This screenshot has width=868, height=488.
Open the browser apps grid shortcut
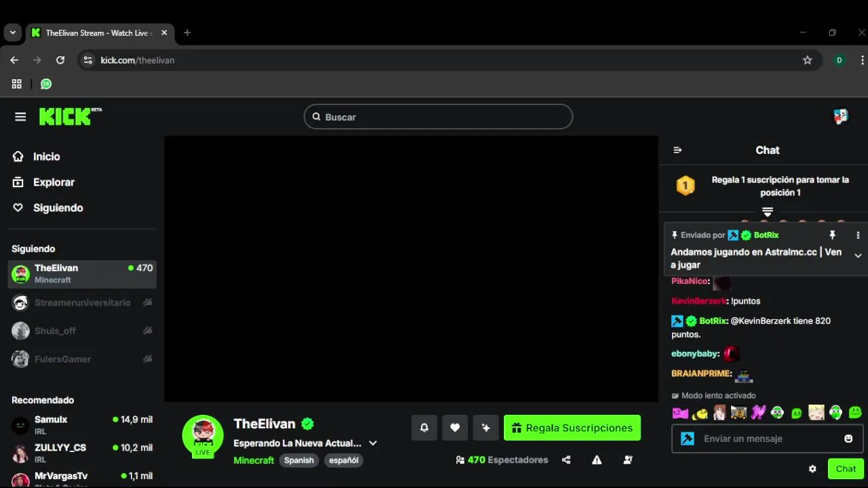17,84
